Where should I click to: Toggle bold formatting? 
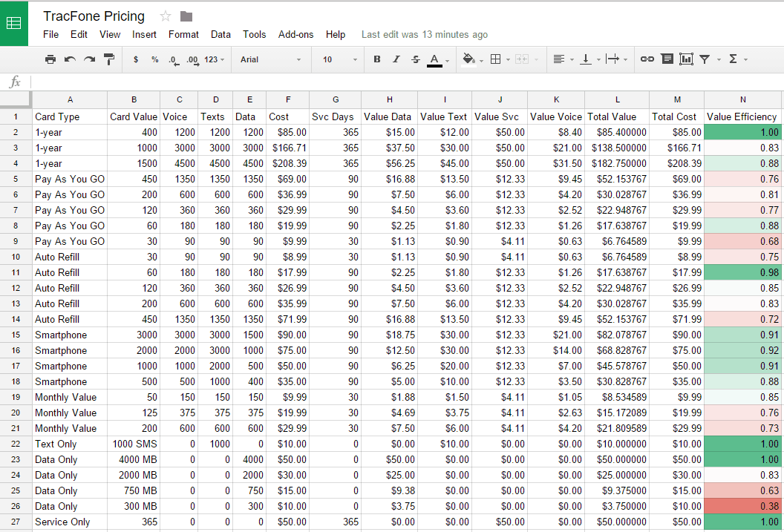point(377,59)
